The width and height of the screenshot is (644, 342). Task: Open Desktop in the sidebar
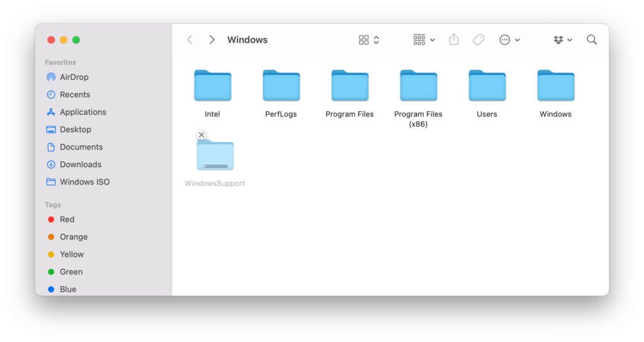tap(69, 130)
